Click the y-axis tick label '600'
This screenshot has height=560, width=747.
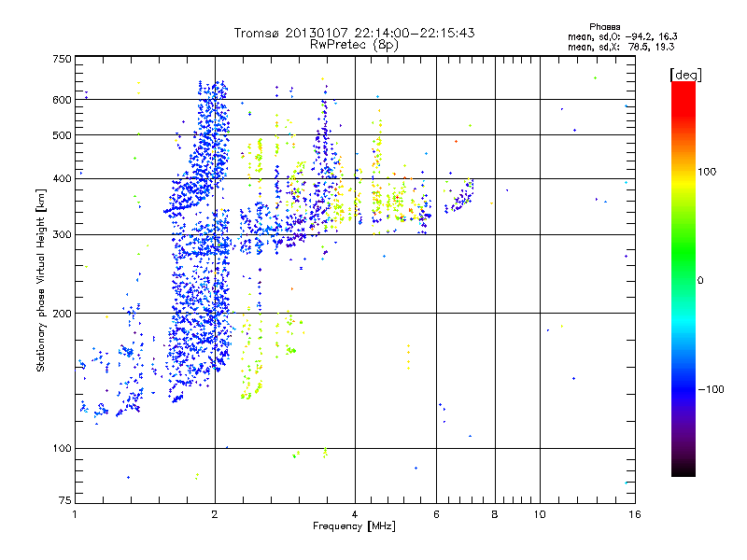(x=62, y=100)
